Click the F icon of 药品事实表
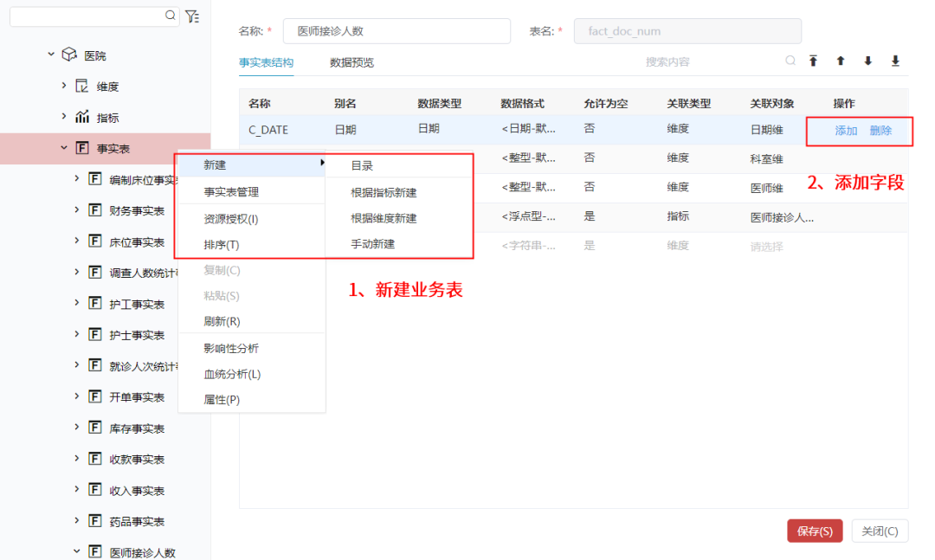The width and height of the screenshot is (935, 560). (95, 521)
